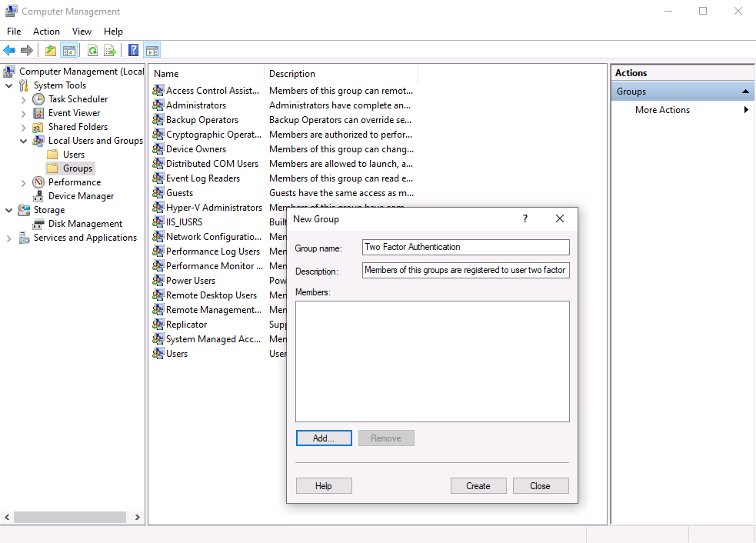Collapse the Groups section in Actions pane
The height and width of the screenshot is (543, 756).
[x=745, y=92]
